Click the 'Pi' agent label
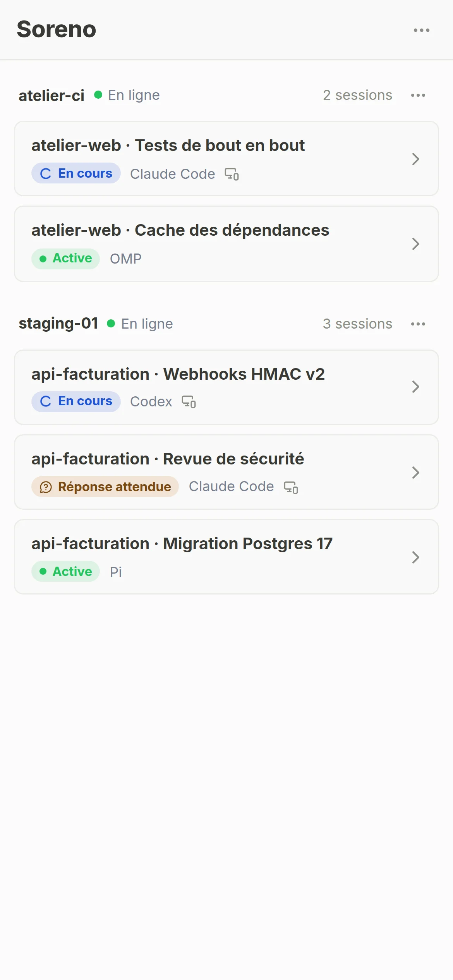This screenshot has width=453, height=980. pyautogui.click(x=116, y=572)
